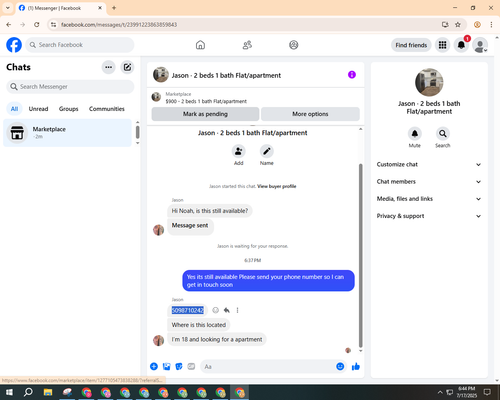Click Mark as pending button

point(205,114)
